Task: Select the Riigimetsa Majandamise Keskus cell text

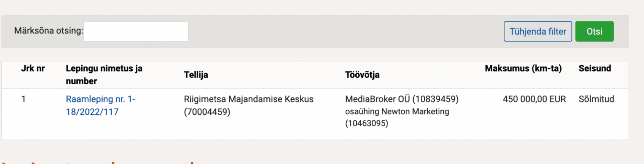Action: tap(249, 99)
